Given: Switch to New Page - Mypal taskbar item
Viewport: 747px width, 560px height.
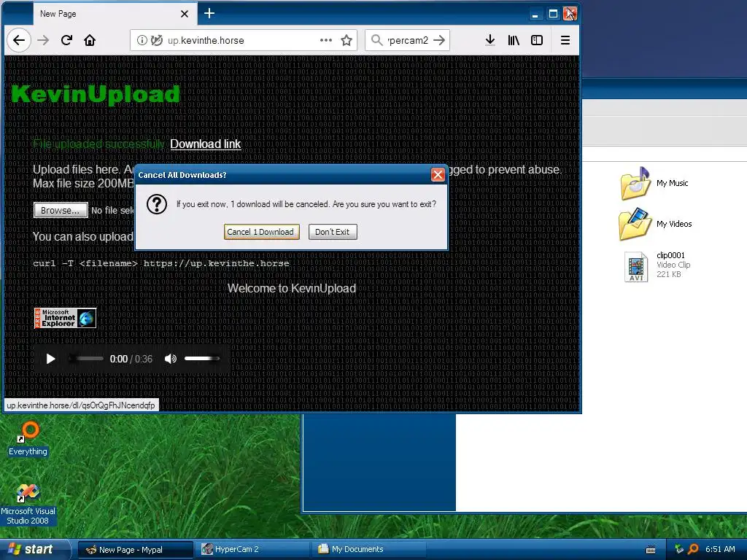Looking at the screenshot, I should pos(135,550).
